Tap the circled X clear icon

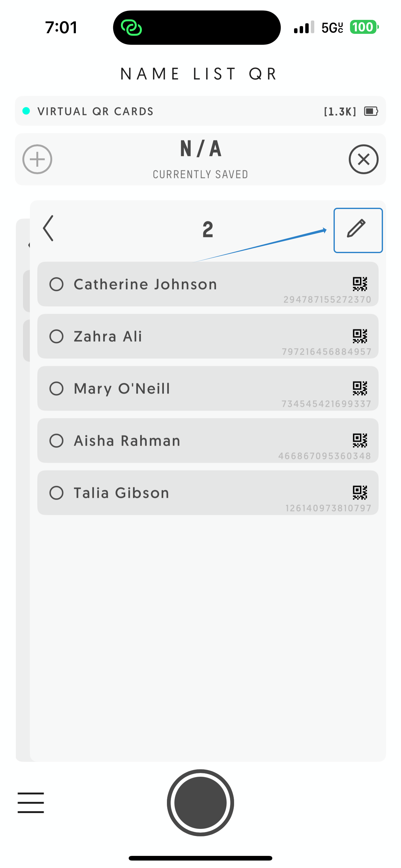pos(364,159)
